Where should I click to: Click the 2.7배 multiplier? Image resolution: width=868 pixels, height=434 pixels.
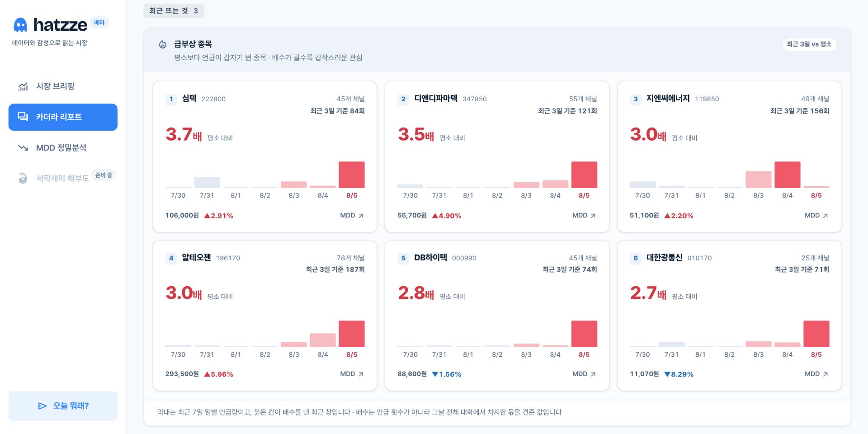pos(648,293)
